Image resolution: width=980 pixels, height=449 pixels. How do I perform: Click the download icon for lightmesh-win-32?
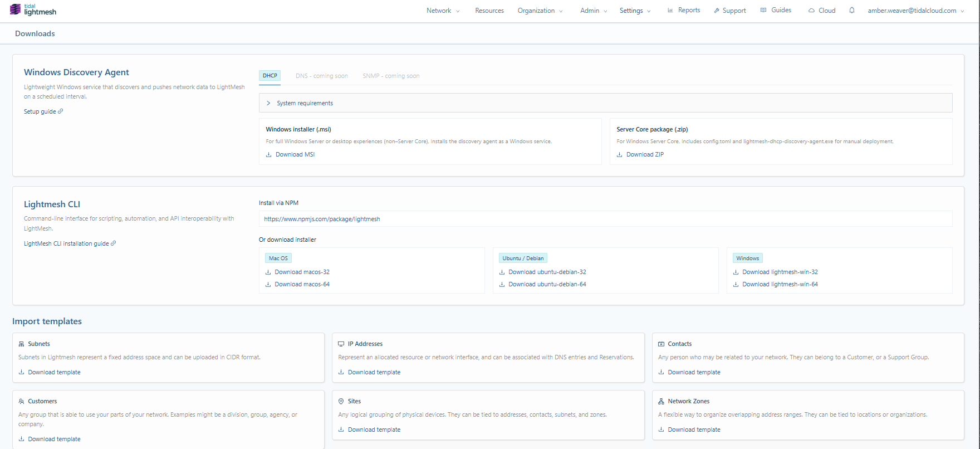[x=736, y=272]
